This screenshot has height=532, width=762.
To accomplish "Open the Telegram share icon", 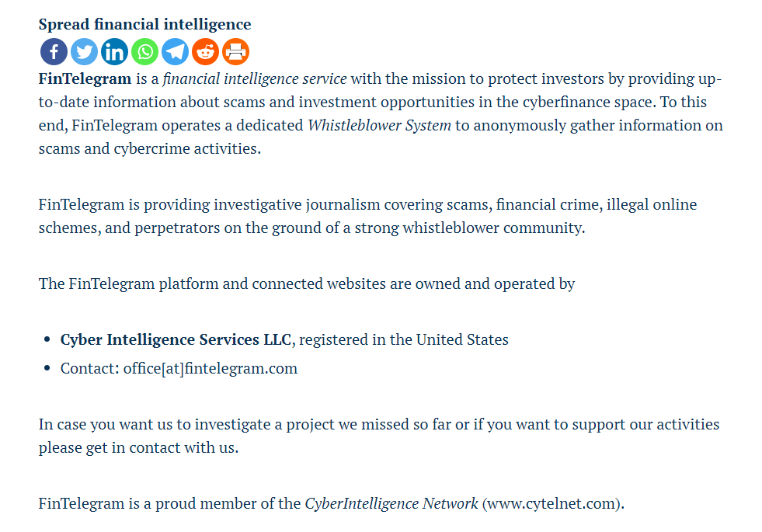I will point(175,52).
